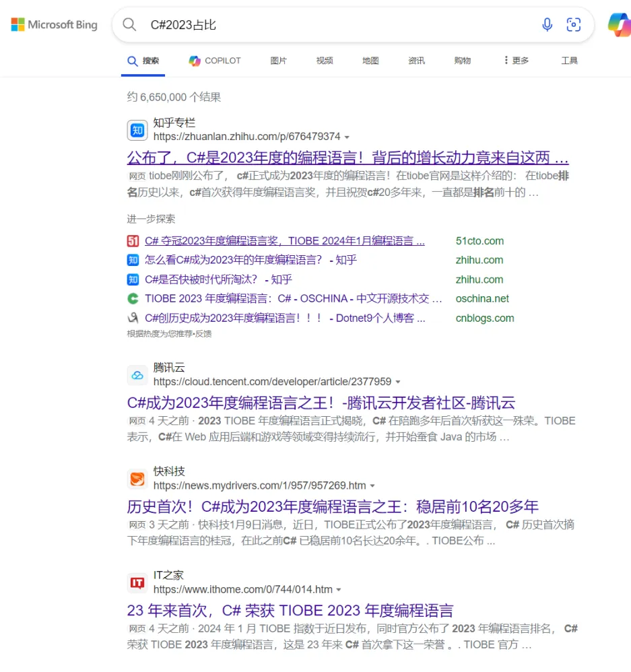631x672 pixels.
Task: Expand dropdown arrow after news.mydrivers.com URL
Action: (x=372, y=485)
